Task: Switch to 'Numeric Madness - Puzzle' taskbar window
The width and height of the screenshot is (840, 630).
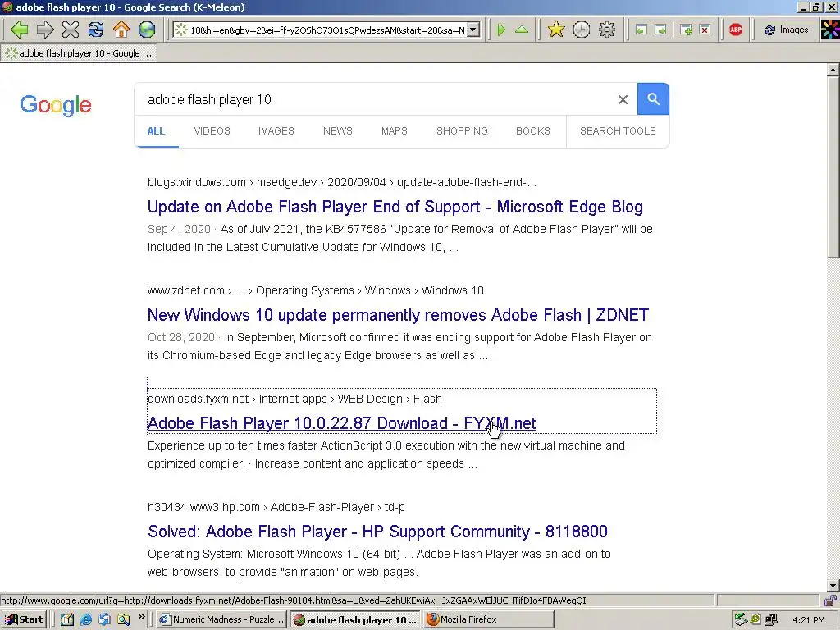Action: coord(221,619)
